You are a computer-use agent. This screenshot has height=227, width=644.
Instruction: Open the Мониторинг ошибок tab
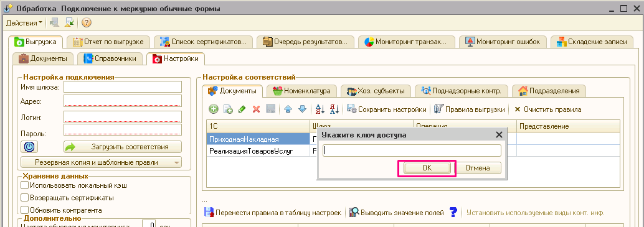pos(503,42)
